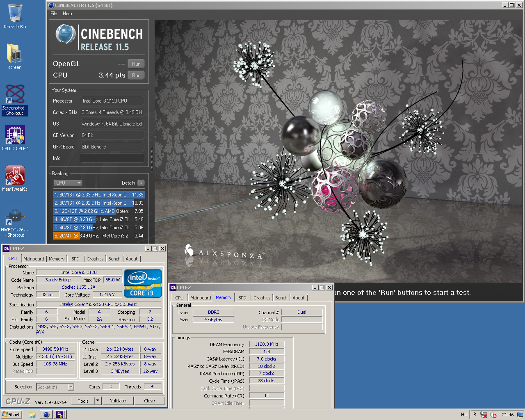Select ranking row 6 Core i3 3.44
The height and width of the screenshot is (420, 525).
[x=99, y=236]
